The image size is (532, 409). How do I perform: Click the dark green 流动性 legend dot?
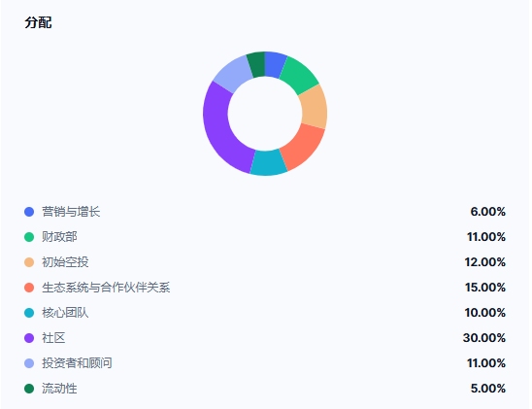29,389
